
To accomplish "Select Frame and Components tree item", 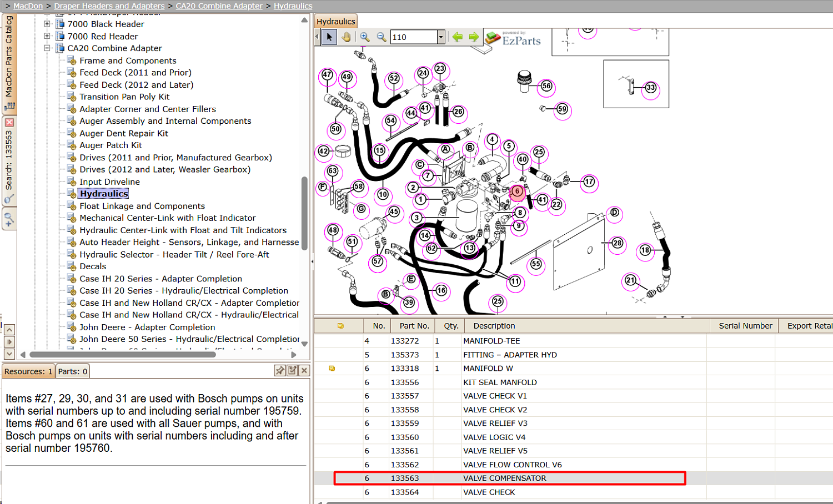I will (x=128, y=61).
